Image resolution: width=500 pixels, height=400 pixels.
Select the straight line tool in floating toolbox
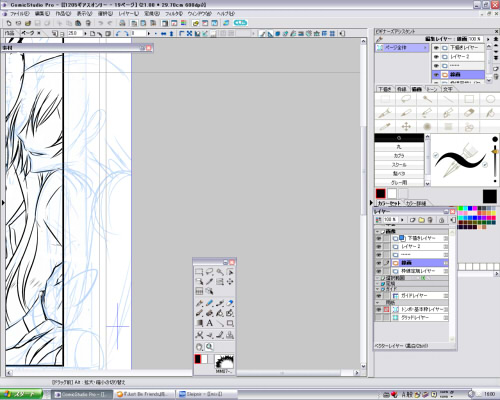(220, 323)
